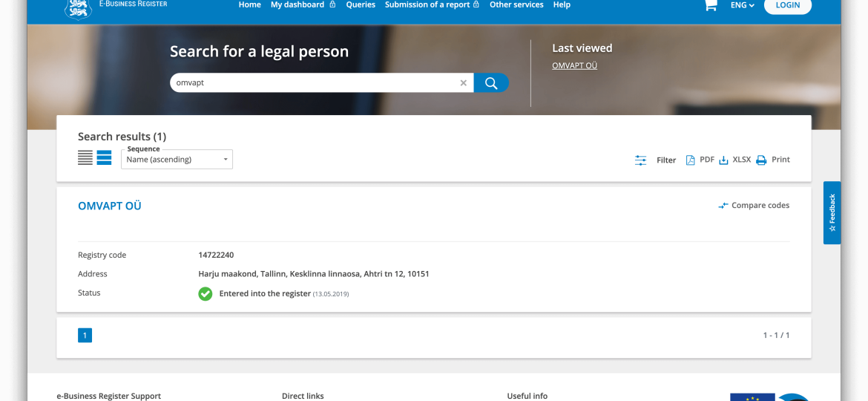Click the Print text label

click(780, 160)
